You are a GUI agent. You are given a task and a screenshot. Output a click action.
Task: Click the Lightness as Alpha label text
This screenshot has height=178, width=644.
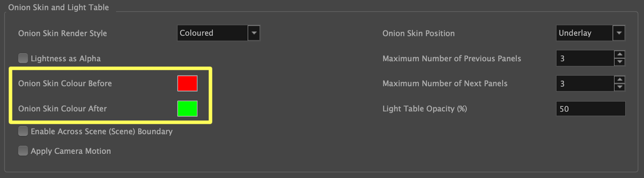66,59
